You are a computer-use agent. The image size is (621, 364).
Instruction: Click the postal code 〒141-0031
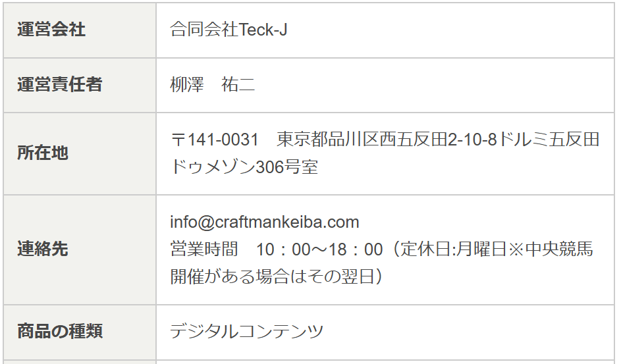pos(214,140)
